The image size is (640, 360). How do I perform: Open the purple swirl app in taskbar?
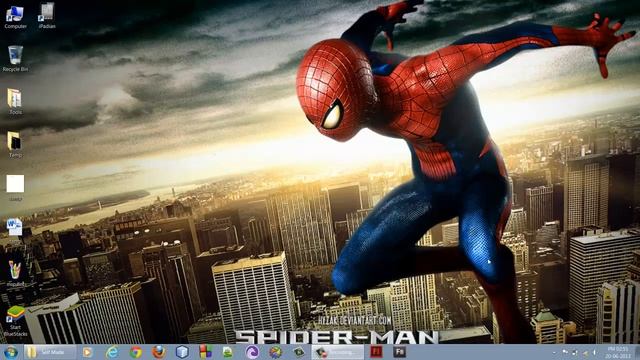coord(252,352)
